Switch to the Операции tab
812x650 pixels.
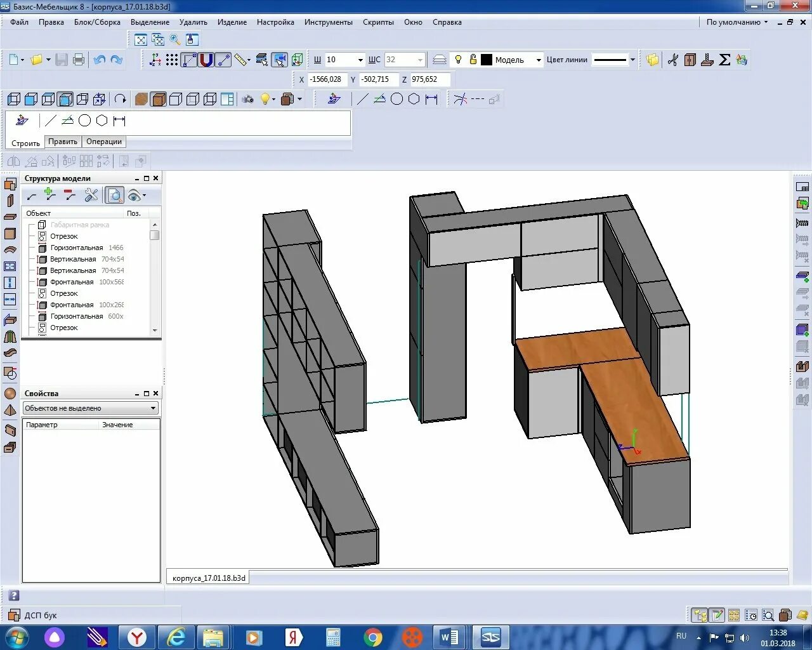click(104, 142)
